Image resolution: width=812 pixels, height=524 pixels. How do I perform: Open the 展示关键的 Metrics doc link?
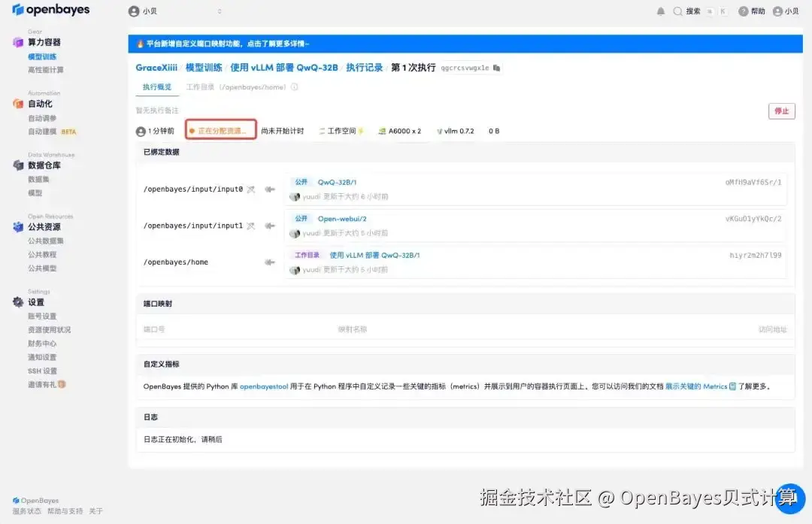[701, 386]
